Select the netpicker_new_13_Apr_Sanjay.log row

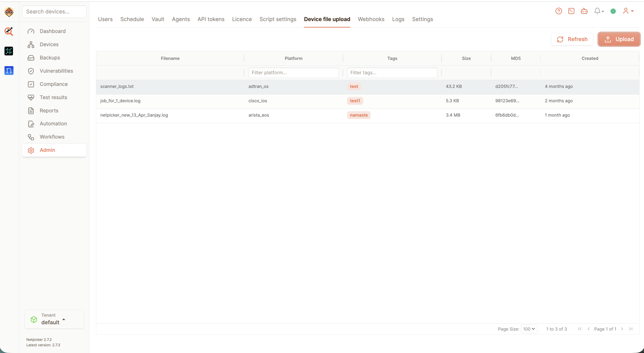[x=368, y=115]
